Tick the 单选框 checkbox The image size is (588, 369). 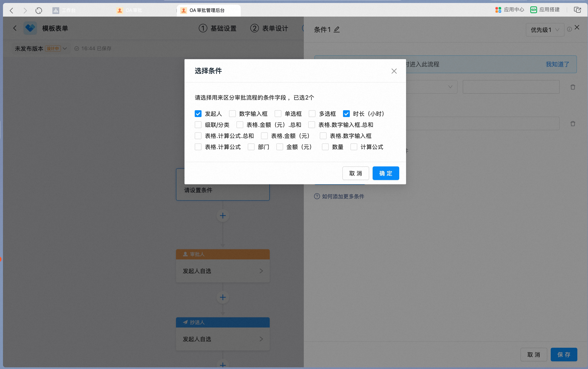click(278, 114)
